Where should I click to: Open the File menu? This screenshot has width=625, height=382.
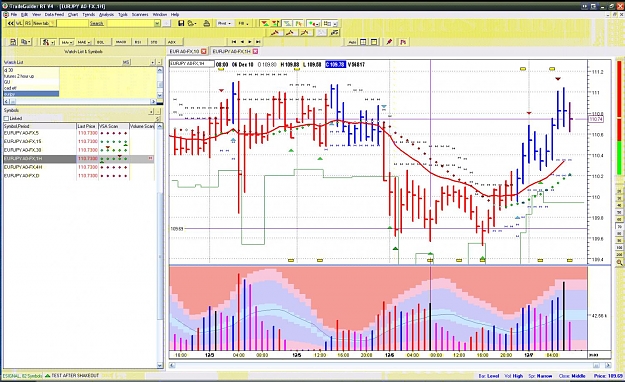click(14, 14)
